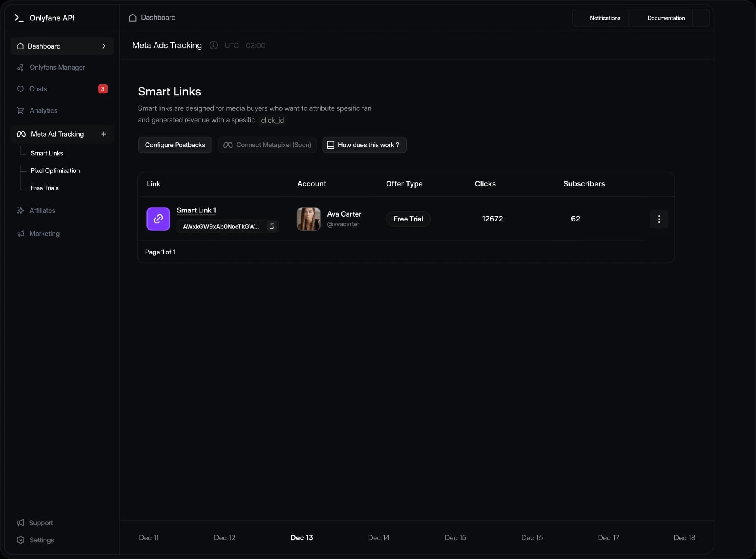Image resolution: width=756 pixels, height=559 pixels.
Task: Click the UTC - 03:00 timezone label
Action: [x=245, y=45]
